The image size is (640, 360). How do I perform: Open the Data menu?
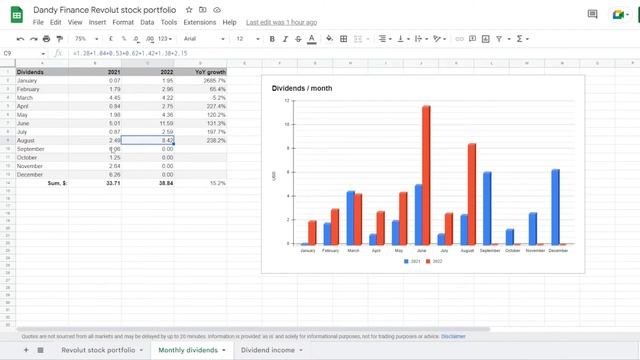[147, 22]
